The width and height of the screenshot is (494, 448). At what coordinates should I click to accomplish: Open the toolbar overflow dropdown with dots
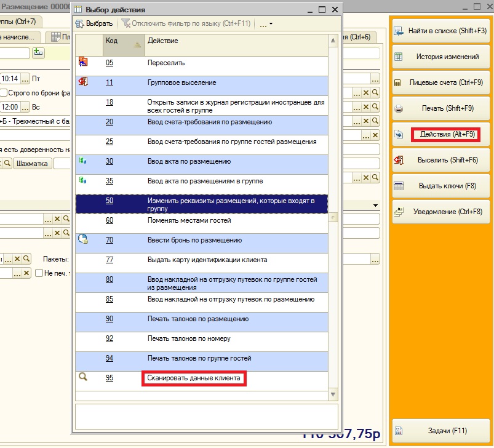266,24
